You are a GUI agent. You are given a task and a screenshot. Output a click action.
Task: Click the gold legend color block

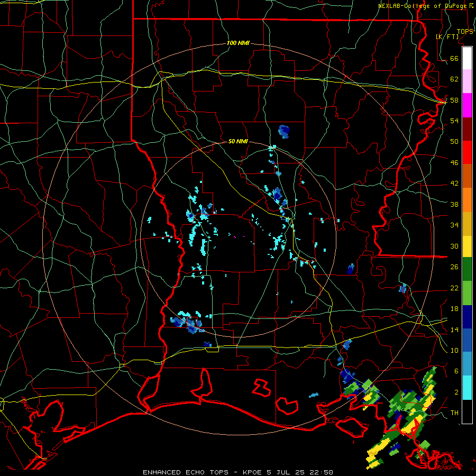tap(467, 224)
